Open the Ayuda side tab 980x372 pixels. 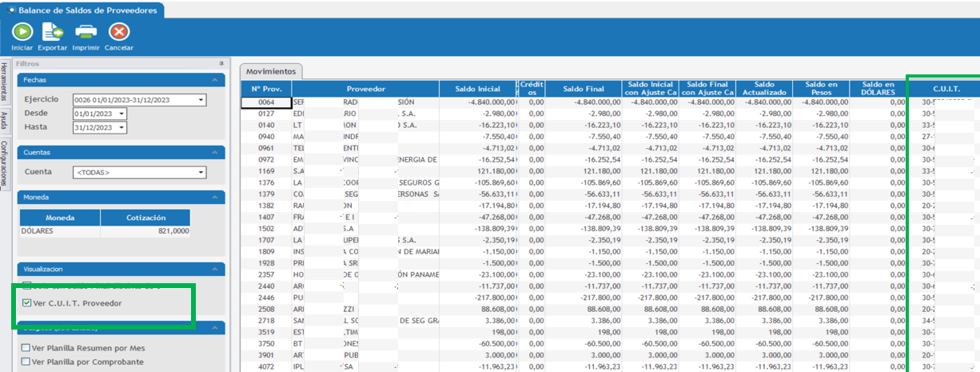5,120
